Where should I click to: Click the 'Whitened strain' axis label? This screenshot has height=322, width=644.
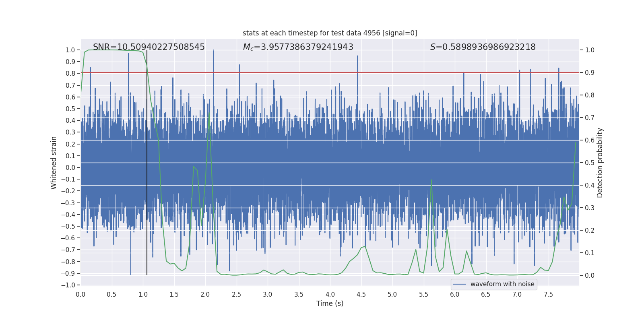click(54, 163)
